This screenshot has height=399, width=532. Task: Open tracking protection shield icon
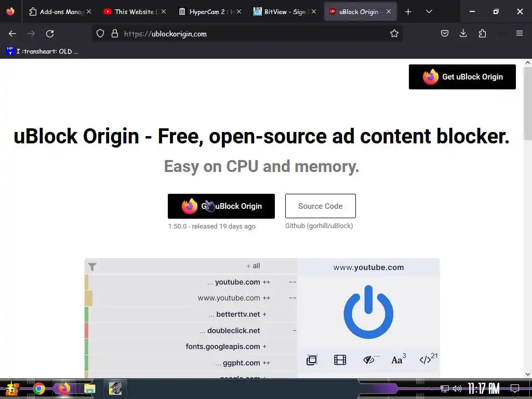[100, 34]
